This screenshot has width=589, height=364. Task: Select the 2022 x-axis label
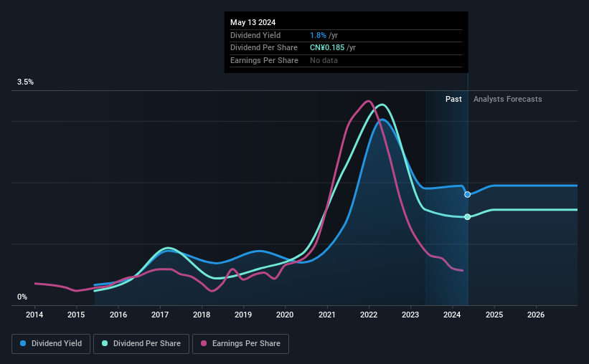tap(369, 315)
